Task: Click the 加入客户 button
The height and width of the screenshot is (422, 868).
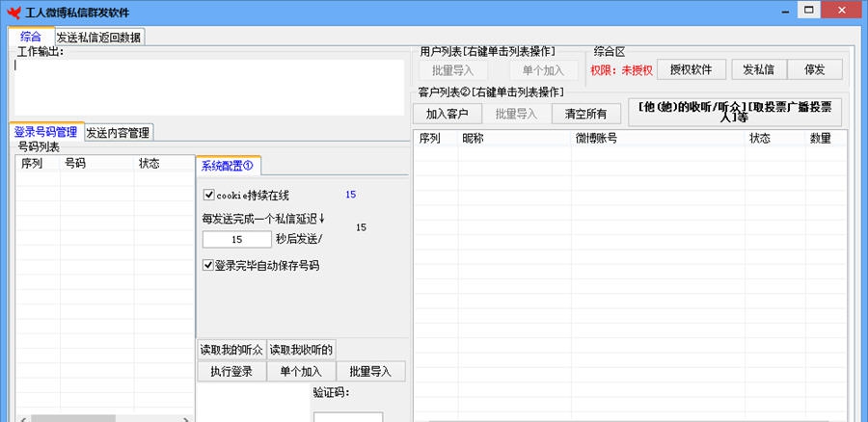Action: pos(447,113)
